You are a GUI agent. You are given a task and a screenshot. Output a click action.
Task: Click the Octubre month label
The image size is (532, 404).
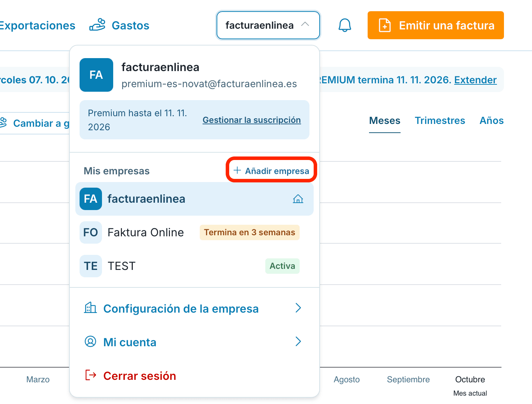pos(470,379)
